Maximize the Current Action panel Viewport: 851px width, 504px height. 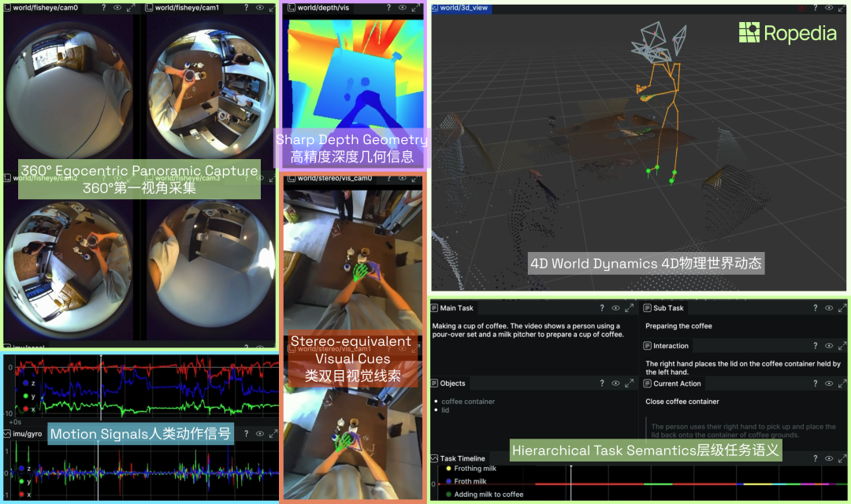pos(842,384)
